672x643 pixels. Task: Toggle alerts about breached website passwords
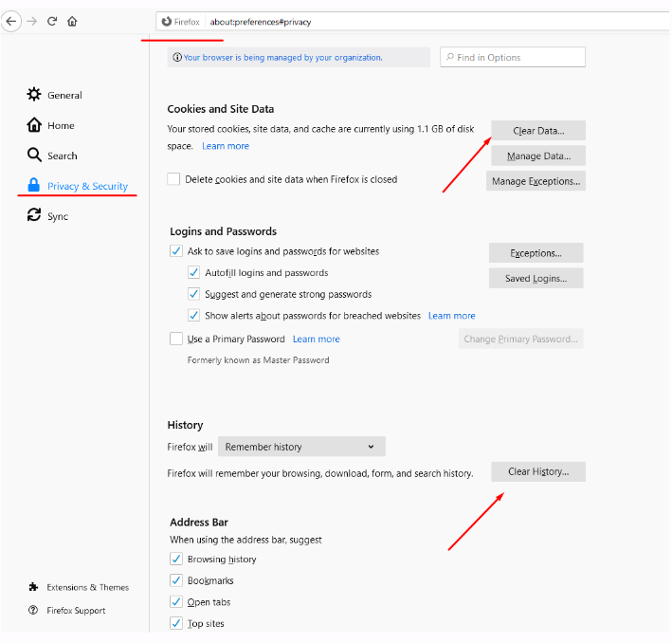pos(193,315)
